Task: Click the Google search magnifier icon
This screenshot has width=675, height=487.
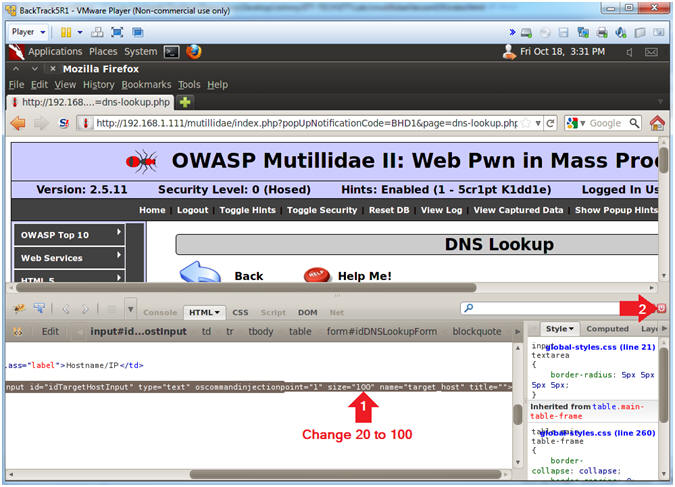Action: point(634,124)
